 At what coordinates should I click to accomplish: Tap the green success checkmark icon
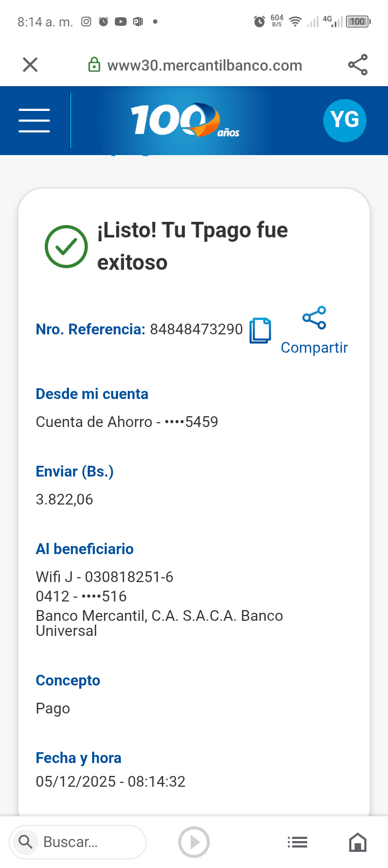pyautogui.click(x=66, y=246)
